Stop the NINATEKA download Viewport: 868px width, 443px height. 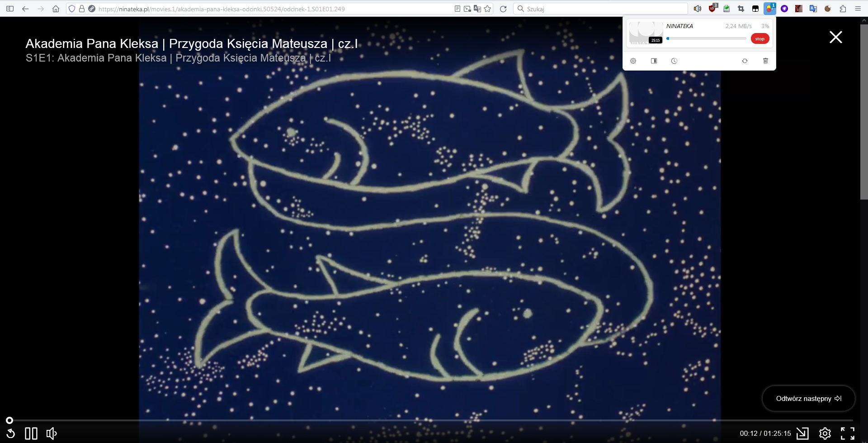coord(759,39)
